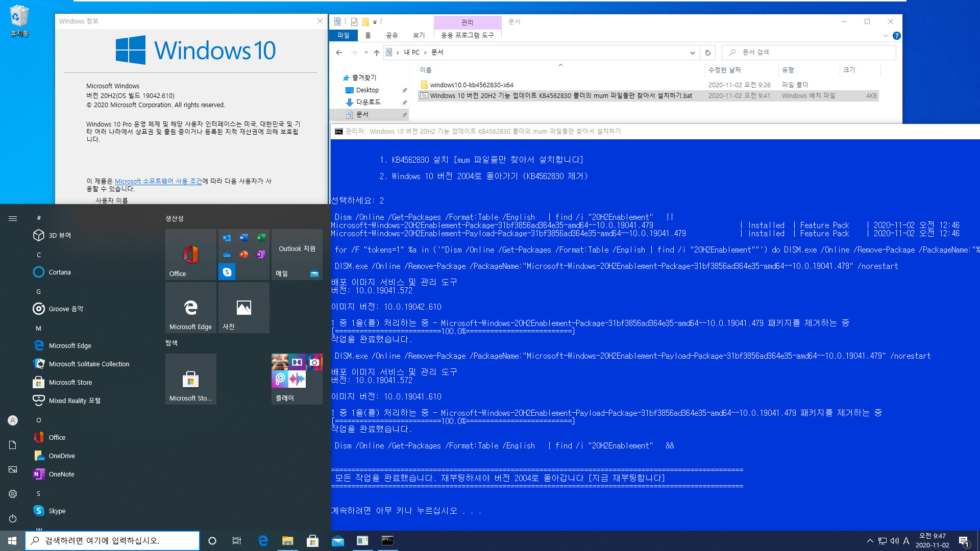980x551 pixels.
Task: Open the Microsoft Store tile in 탐색 group
Action: pyautogui.click(x=191, y=379)
